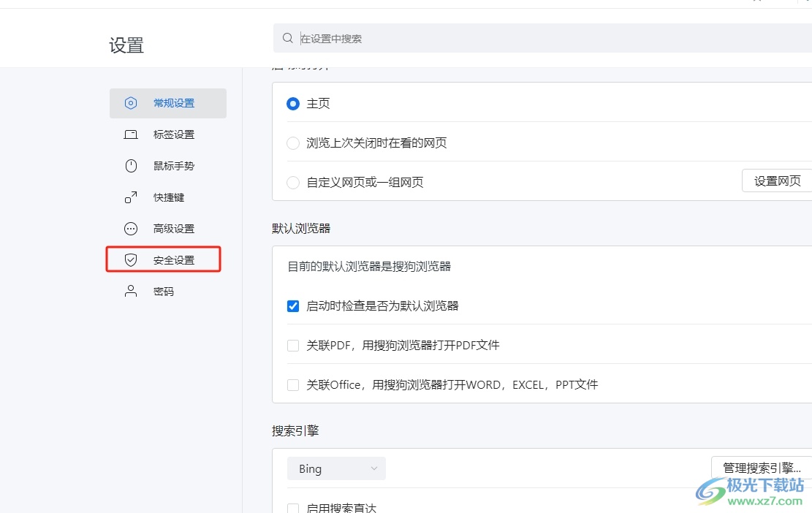The height and width of the screenshot is (513, 812).
Task: Open 鼠标手势 section
Action: (x=168, y=166)
